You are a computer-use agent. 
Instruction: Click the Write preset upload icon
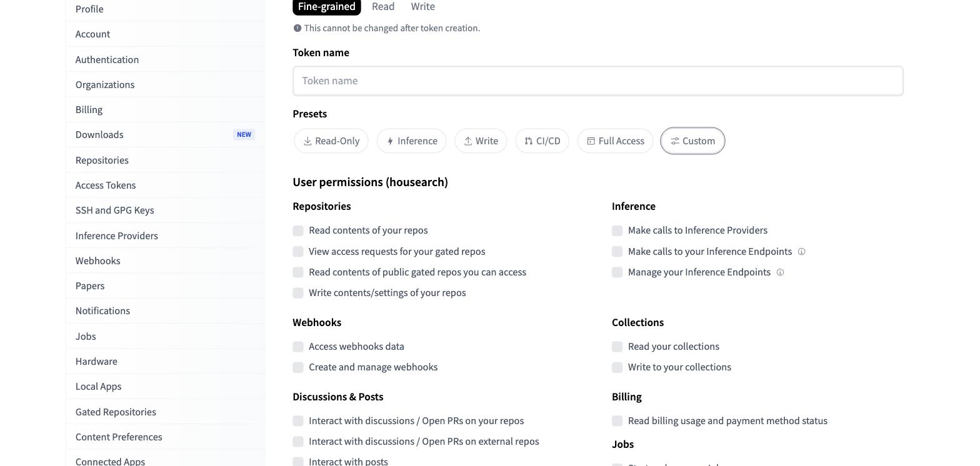click(x=467, y=141)
